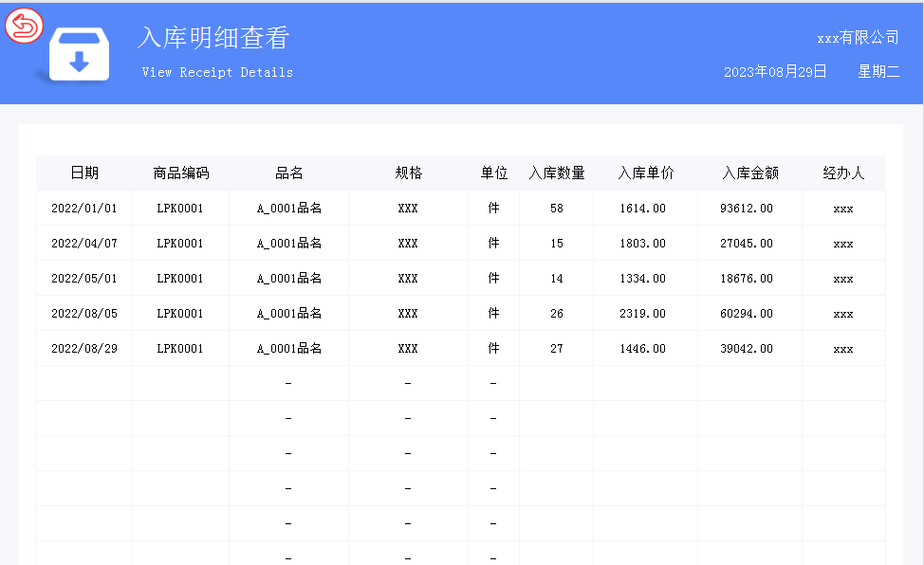Click the 商品编码 column header

tap(181, 173)
